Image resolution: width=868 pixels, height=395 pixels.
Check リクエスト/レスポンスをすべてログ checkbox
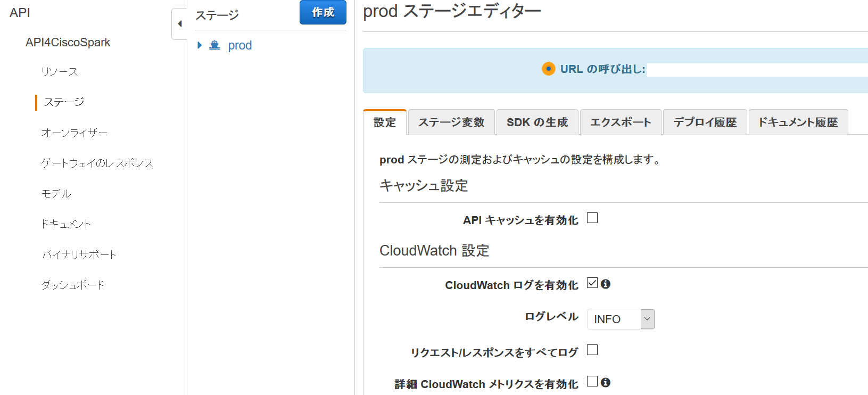tap(592, 350)
